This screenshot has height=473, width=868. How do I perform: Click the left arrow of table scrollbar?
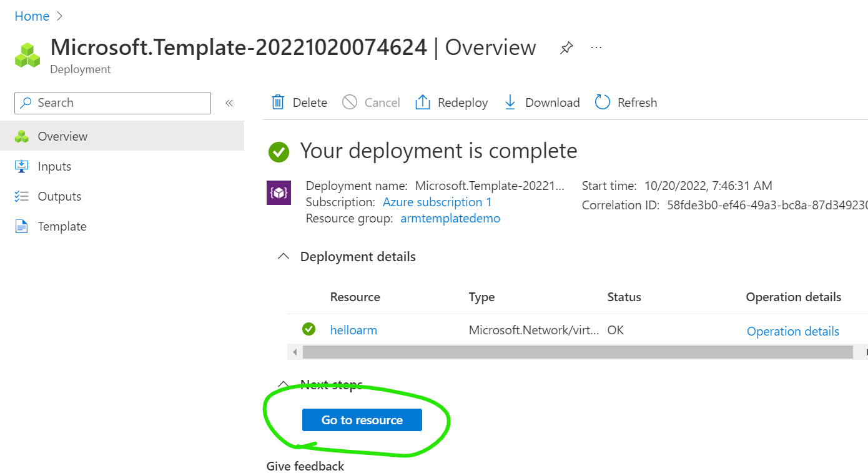295,352
